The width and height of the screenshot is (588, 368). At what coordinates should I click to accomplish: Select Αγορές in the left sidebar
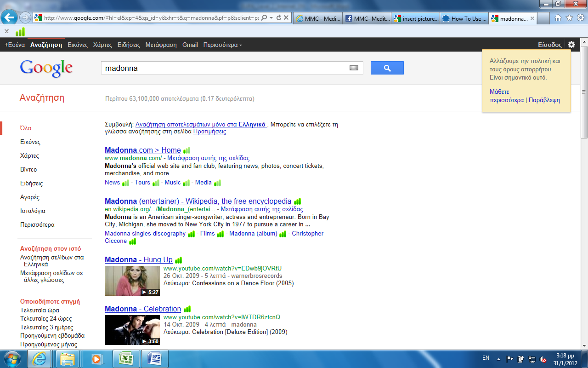30,197
